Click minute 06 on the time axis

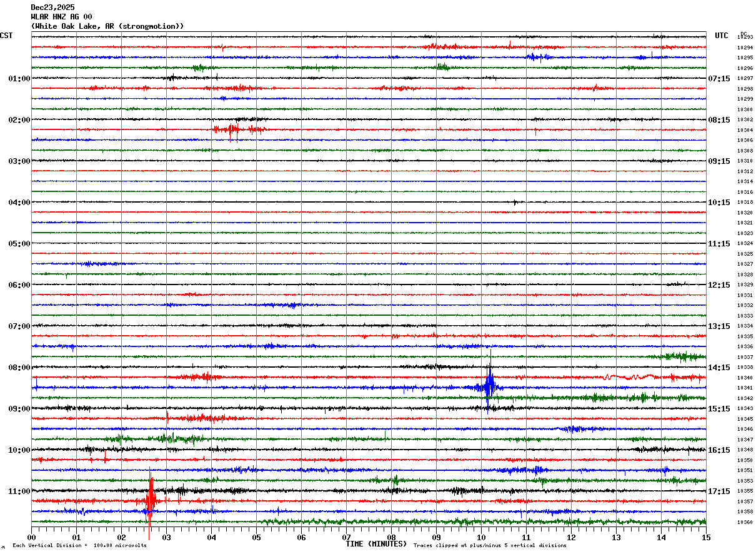point(301,537)
